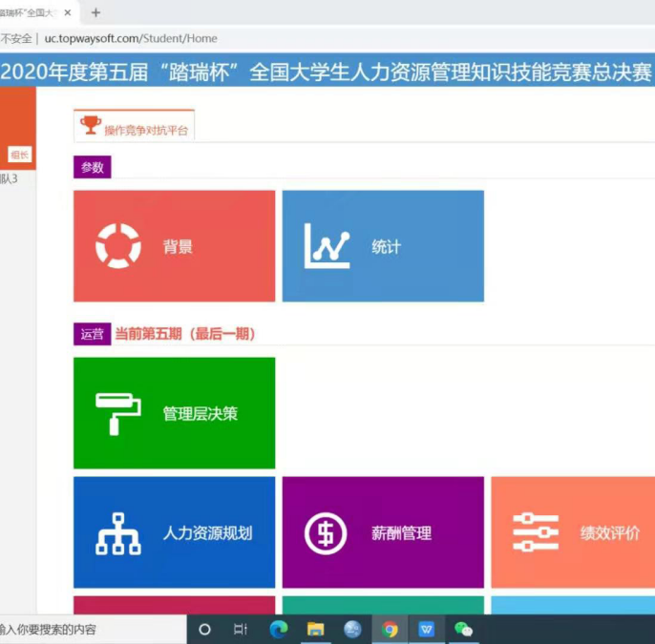Click the 组长 badge in sidebar
The width and height of the screenshot is (655, 644).
(19, 155)
